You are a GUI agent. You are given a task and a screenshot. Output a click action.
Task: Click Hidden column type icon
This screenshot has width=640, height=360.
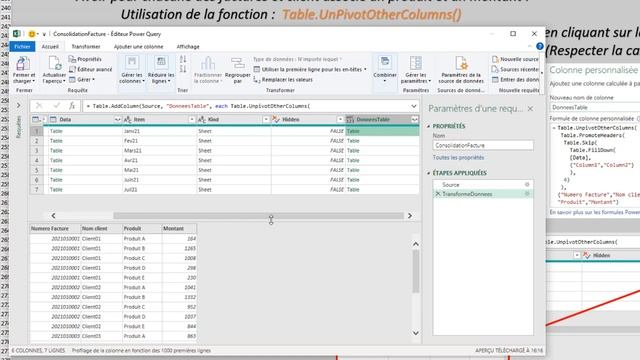click(276, 120)
